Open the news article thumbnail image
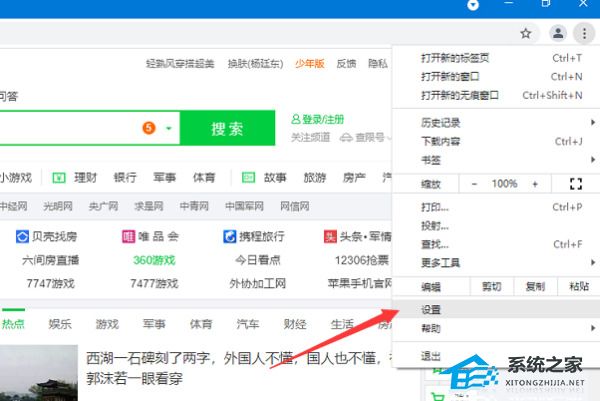This screenshot has height=401, width=600. click(39, 373)
